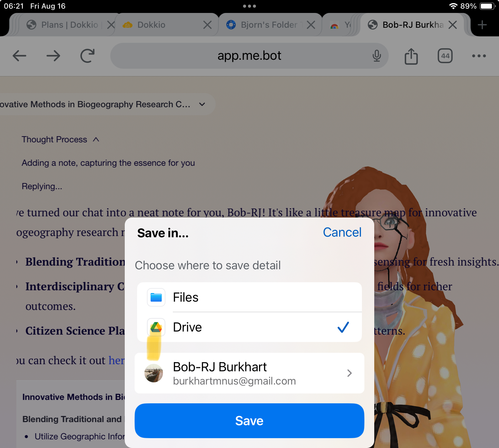
Task: Tap the blue Files folder icon
Action: coord(156,297)
